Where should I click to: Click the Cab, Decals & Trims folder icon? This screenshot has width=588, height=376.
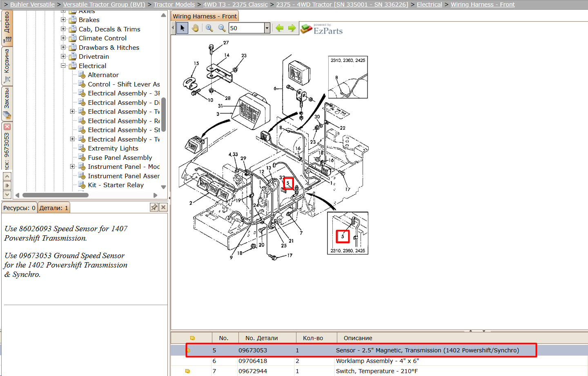(x=73, y=29)
